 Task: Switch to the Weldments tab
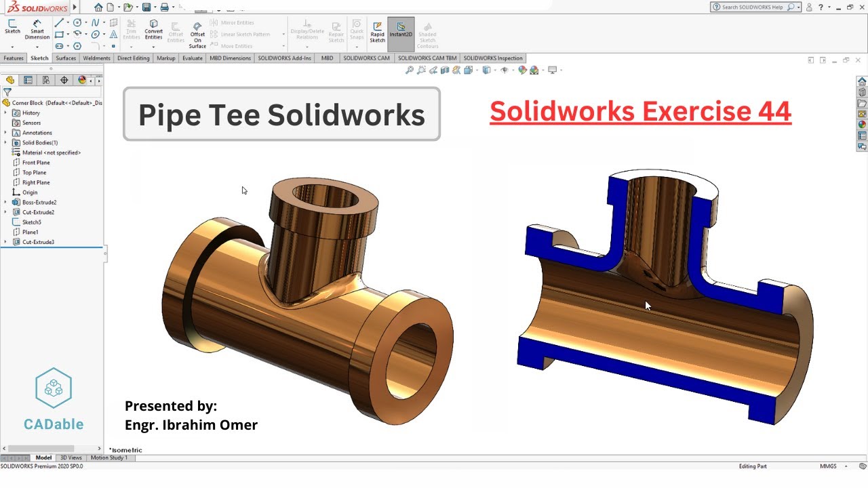point(96,58)
